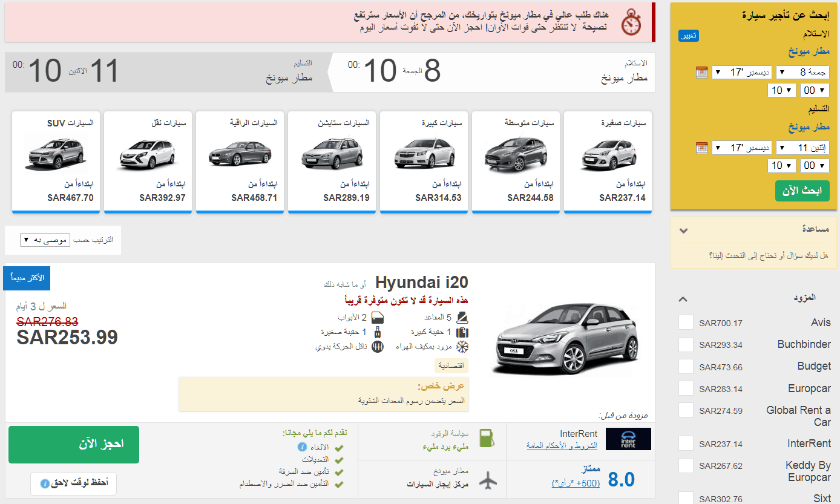The height and width of the screenshot is (504, 840).
Task: Open the pickup hour dropdown
Action: point(783,91)
